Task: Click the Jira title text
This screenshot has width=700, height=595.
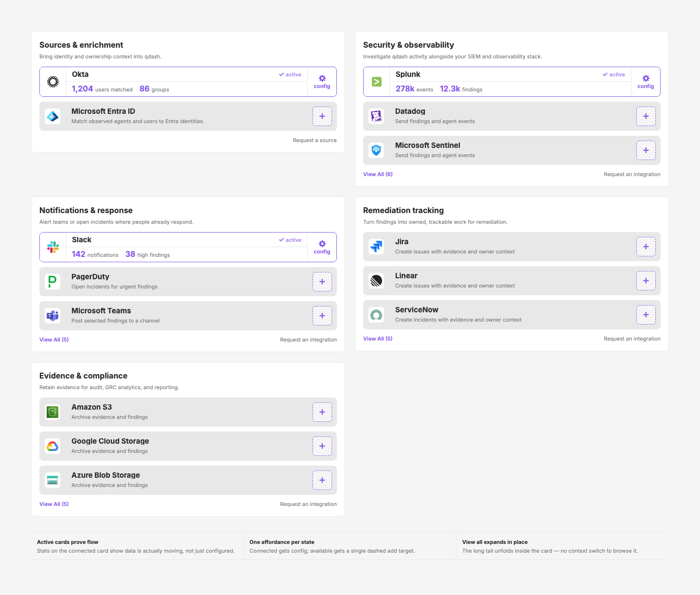Action: 402,242
